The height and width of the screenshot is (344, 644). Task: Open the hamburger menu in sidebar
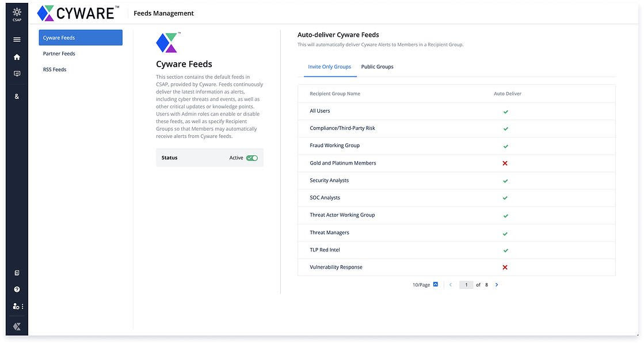pos(17,40)
